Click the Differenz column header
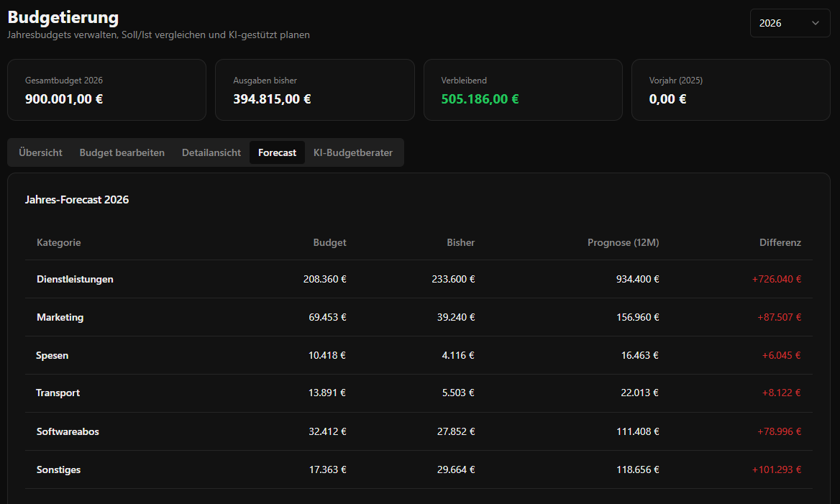Image resolution: width=840 pixels, height=504 pixels. [780, 242]
